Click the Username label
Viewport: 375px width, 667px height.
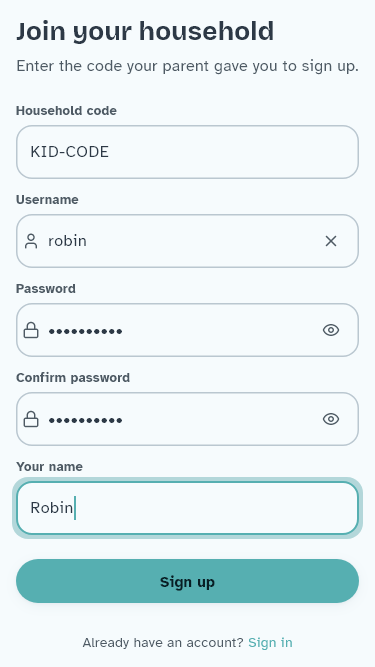point(47,200)
